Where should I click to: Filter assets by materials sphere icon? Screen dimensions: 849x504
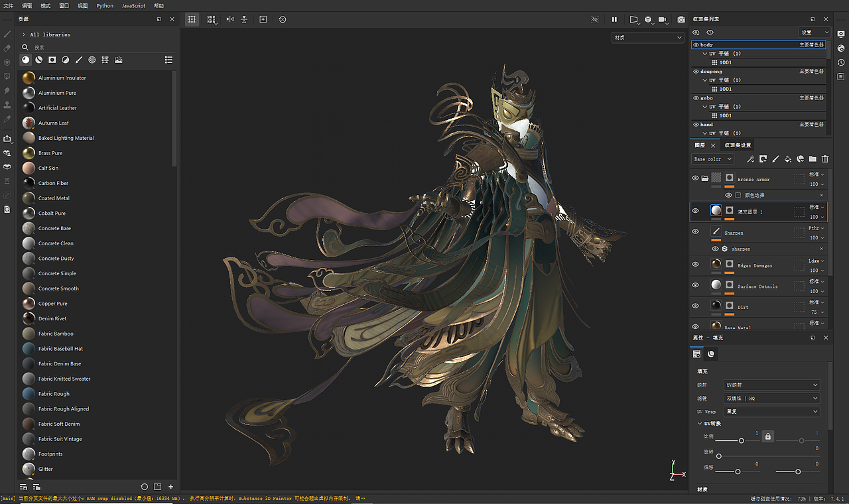[x=26, y=60]
